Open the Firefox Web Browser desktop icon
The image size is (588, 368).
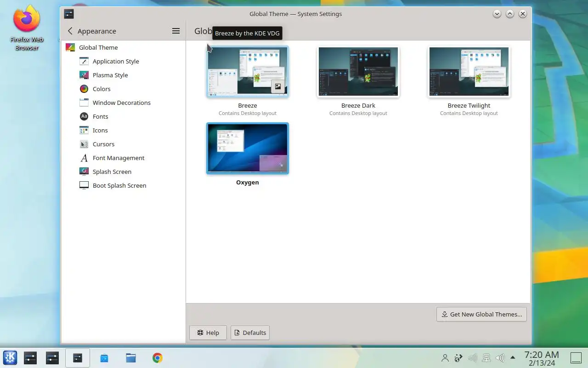pyautogui.click(x=27, y=28)
